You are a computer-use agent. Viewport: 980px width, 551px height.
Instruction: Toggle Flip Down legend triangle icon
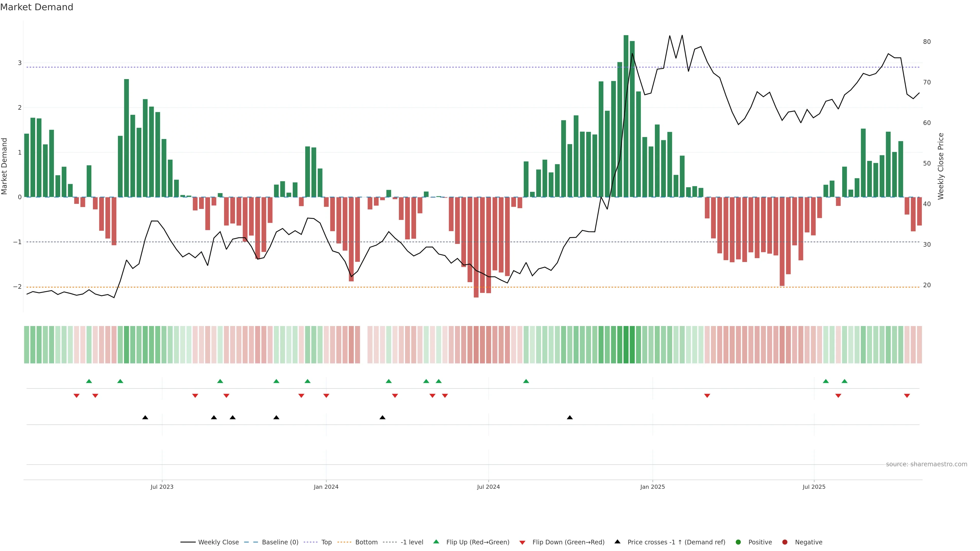point(522,542)
